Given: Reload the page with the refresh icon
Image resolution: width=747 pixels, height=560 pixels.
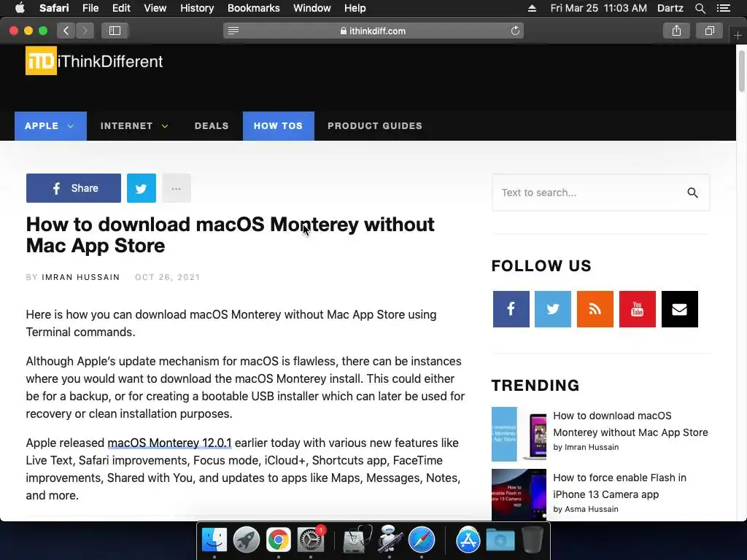Looking at the screenshot, I should [x=515, y=31].
